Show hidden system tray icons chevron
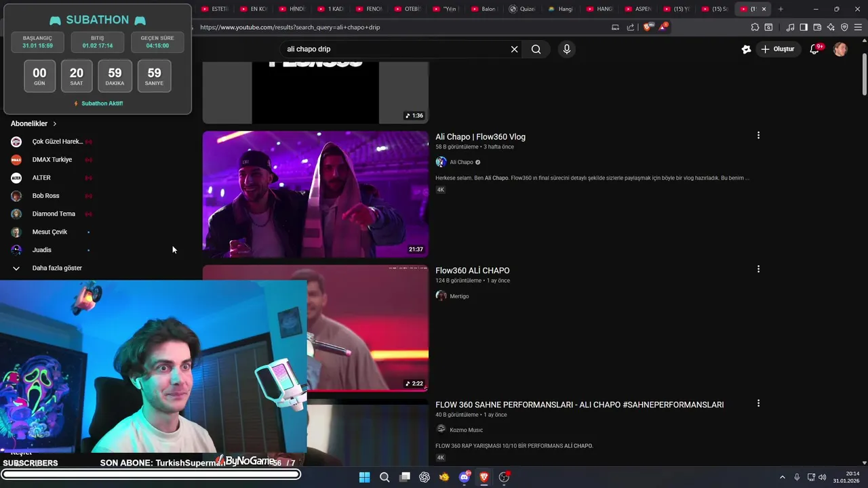 (x=782, y=477)
